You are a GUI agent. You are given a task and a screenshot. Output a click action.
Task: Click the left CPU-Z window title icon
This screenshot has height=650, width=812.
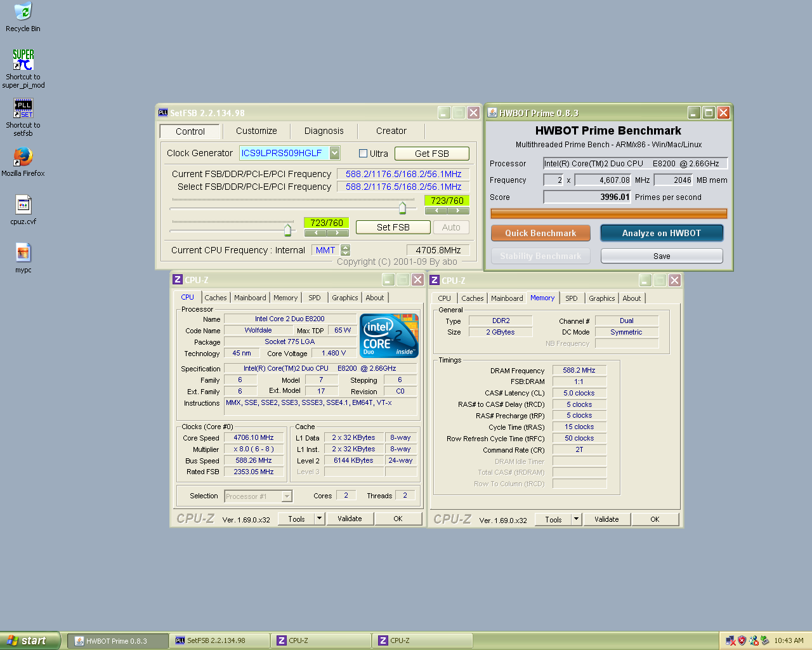pos(178,279)
